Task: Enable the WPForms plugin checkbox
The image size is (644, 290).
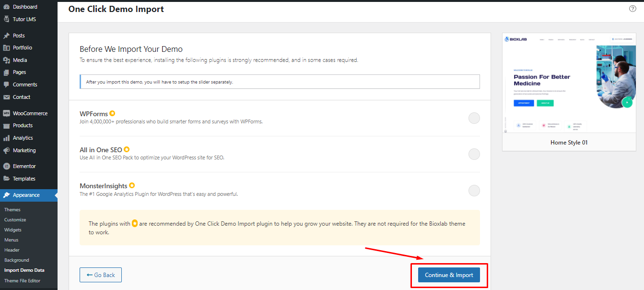Action: tap(474, 118)
